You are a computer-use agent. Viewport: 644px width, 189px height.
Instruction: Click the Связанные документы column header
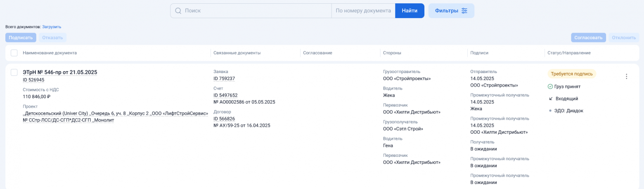pos(237,53)
